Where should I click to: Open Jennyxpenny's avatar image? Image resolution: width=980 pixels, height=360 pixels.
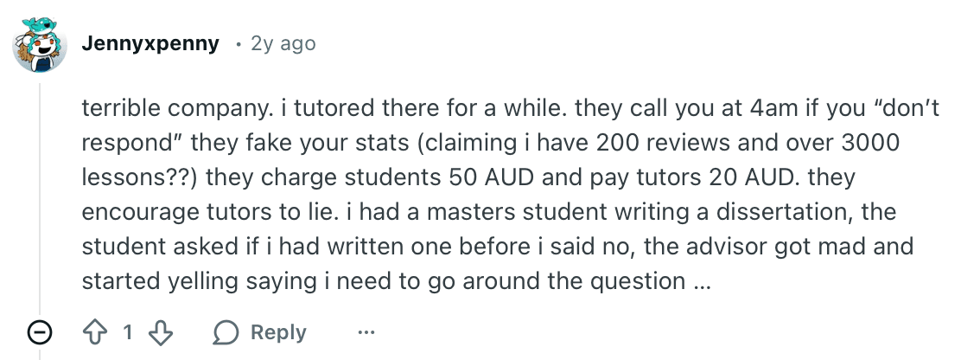pos(40,43)
